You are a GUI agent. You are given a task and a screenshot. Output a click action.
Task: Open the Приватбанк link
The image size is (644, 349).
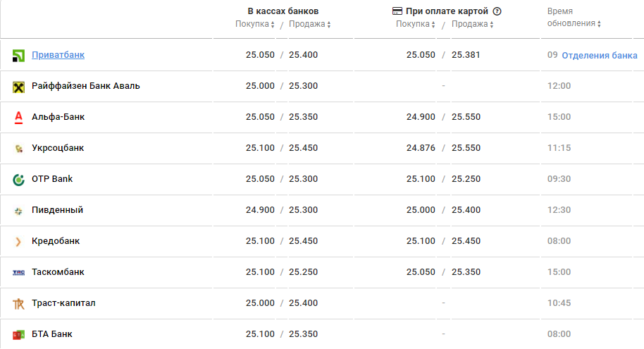click(x=58, y=55)
